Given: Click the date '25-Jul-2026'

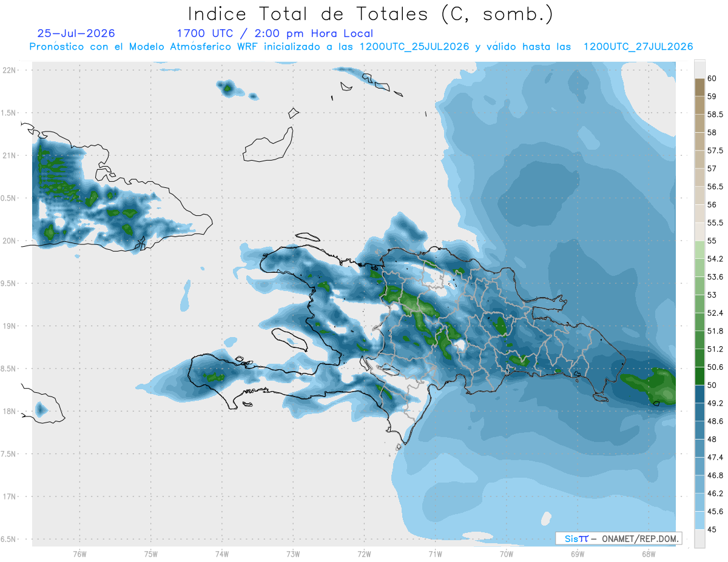Looking at the screenshot, I should [x=76, y=33].
